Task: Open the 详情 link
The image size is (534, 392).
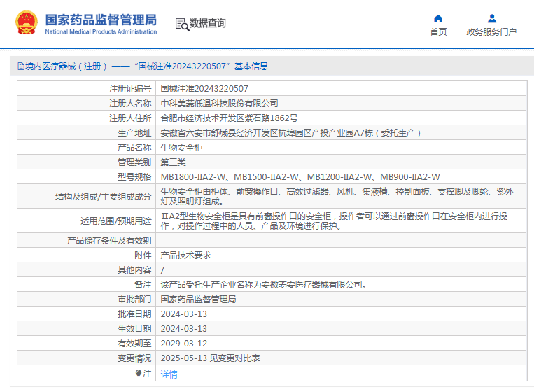Action: pyautogui.click(x=169, y=374)
